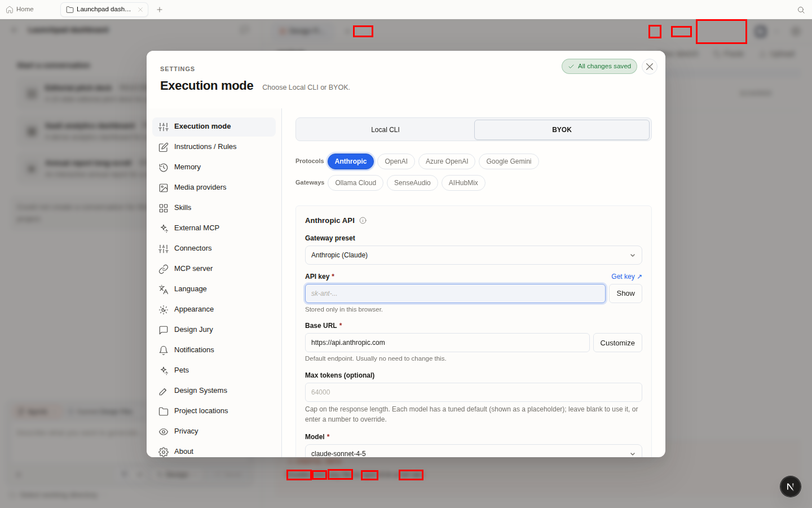Open Media providers settings
This screenshot has width=812, height=508.
tap(214, 187)
